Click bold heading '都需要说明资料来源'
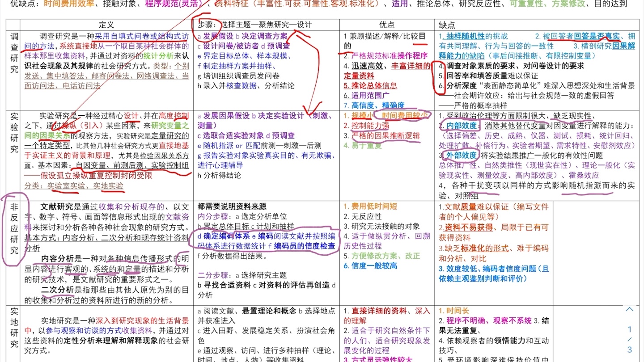 [232, 206]
